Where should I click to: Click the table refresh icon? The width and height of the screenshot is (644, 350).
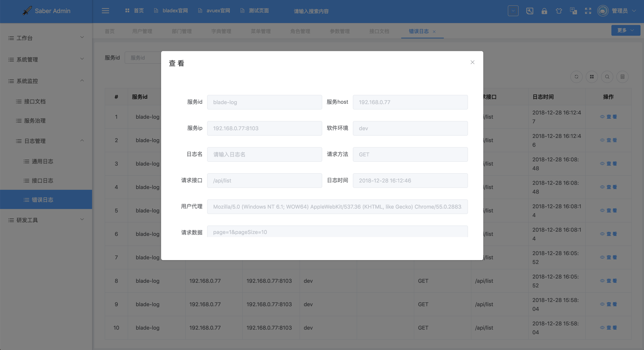pyautogui.click(x=576, y=77)
